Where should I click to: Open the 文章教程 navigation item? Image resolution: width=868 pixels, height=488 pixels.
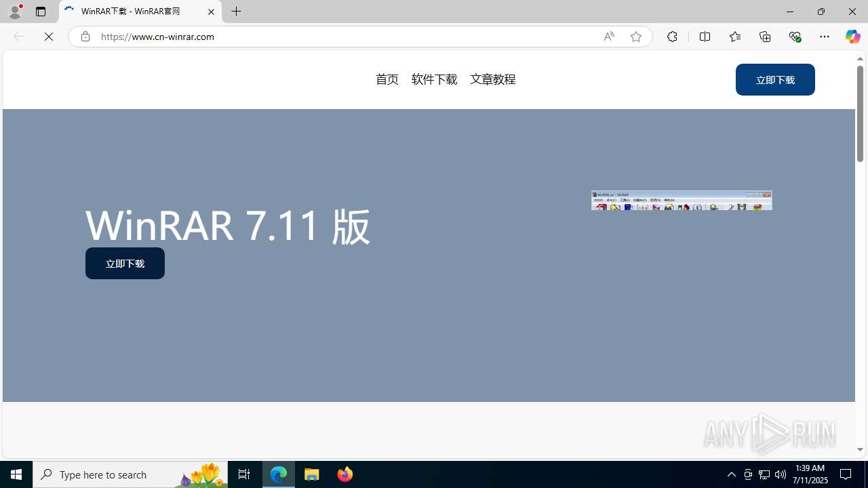(x=493, y=79)
